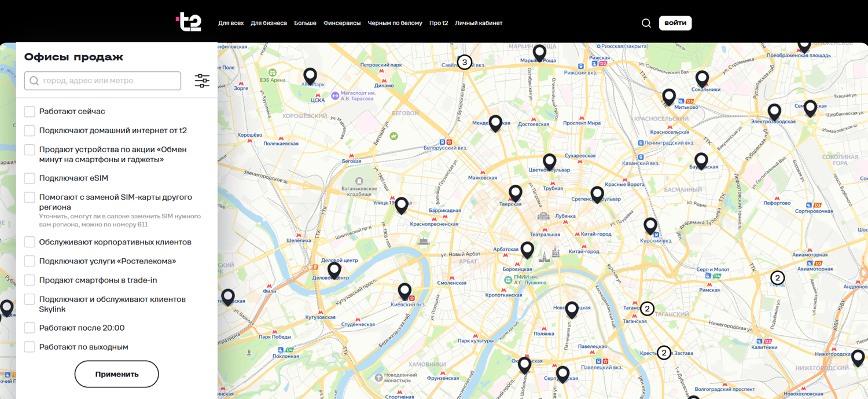Image resolution: width=868 pixels, height=399 pixels.
Task: Select the office pin at Бауманская
Action: tap(701, 161)
